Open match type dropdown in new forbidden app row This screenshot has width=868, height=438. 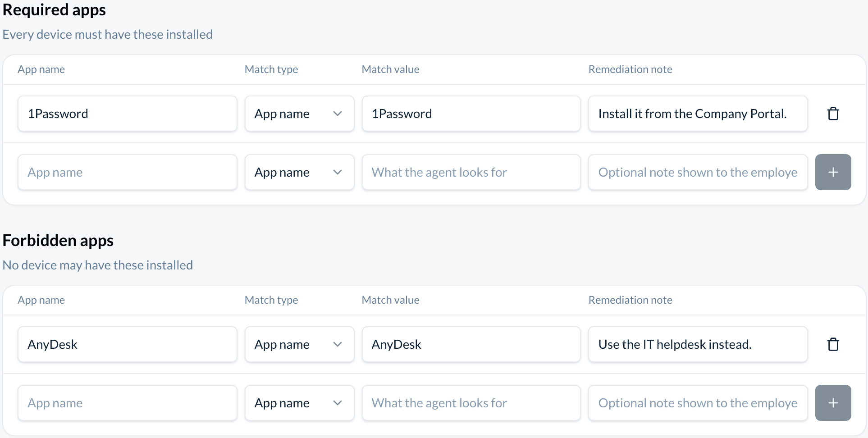[299, 403]
